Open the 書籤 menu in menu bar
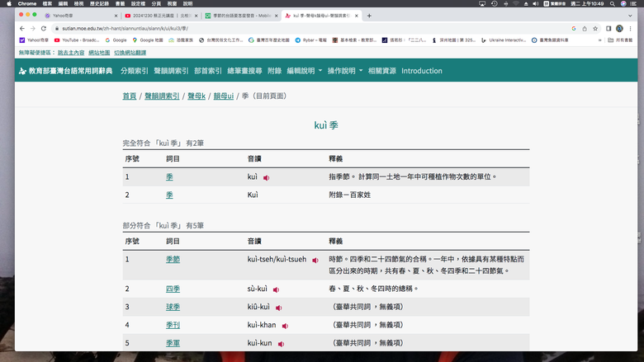The width and height of the screenshot is (644, 362). click(120, 3)
